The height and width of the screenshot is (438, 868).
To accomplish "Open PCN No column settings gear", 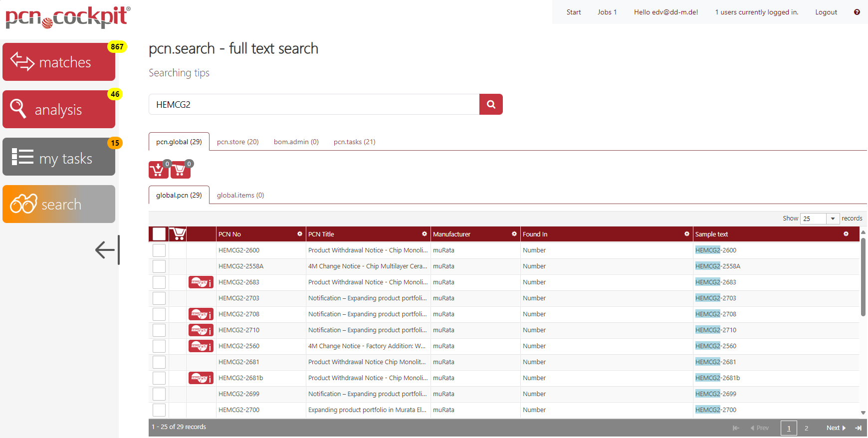I will [x=300, y=234].
